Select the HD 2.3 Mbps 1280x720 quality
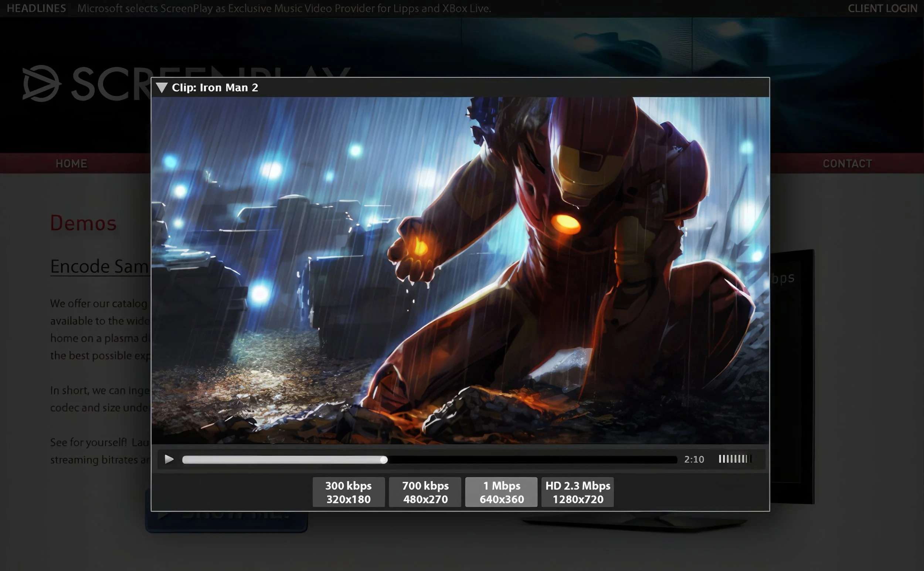The height and width of the screenshot is (571, 924). coord(577,492)
